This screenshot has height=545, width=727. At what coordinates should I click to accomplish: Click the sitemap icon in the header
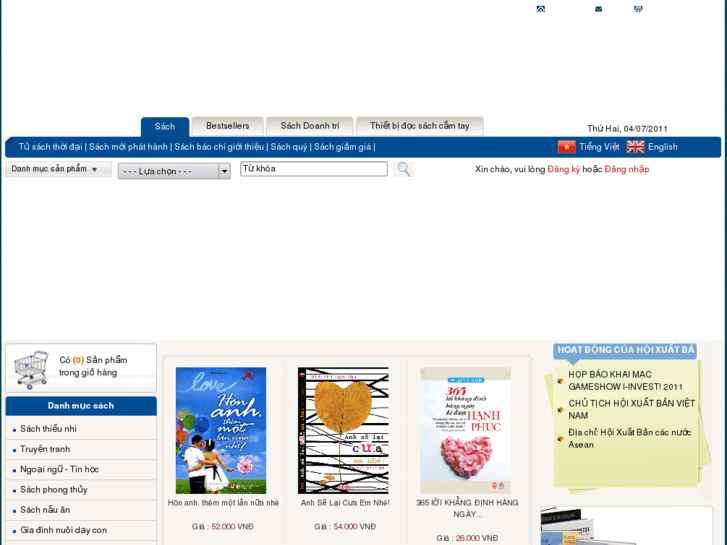tap(638, 9)
